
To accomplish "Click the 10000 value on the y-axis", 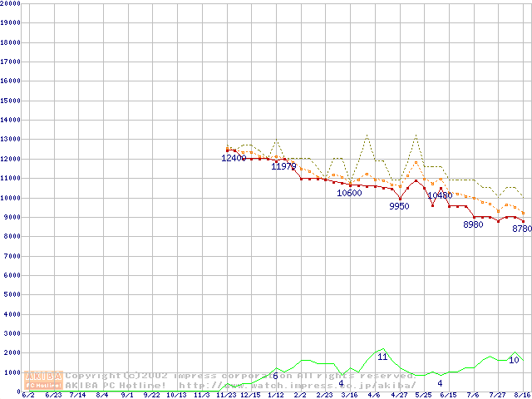I will tap(11, 198).
